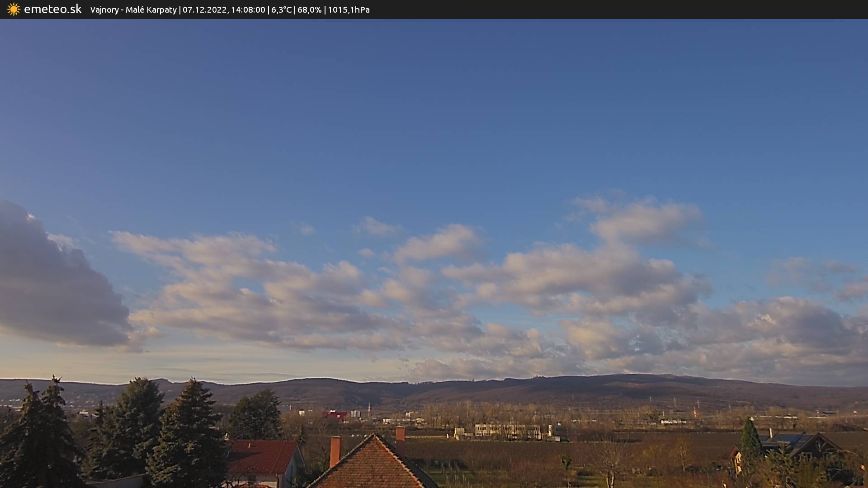This screenshot has width=868, height=488.
Task: Click the 68,0% humidity value
Action: point(309,10)
